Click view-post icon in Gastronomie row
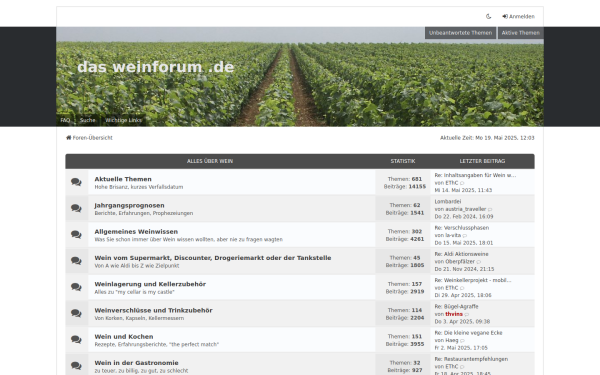The image size is (600, 375). (462, 367)
